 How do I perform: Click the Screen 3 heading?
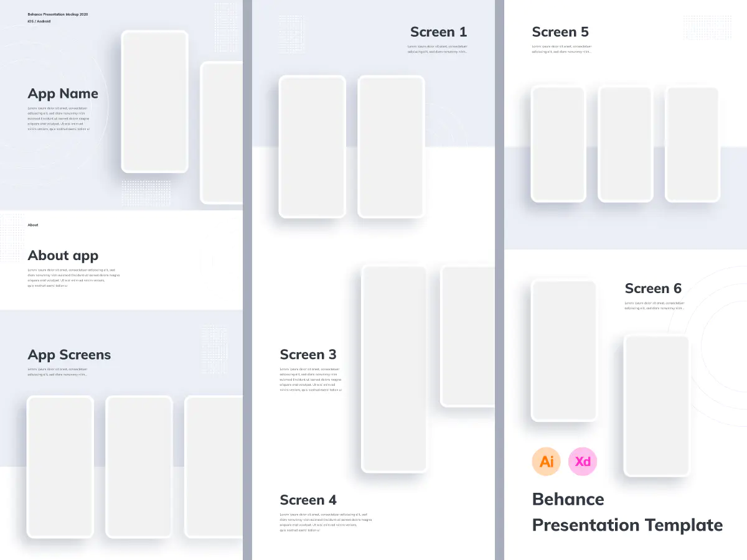pos(308,355)
